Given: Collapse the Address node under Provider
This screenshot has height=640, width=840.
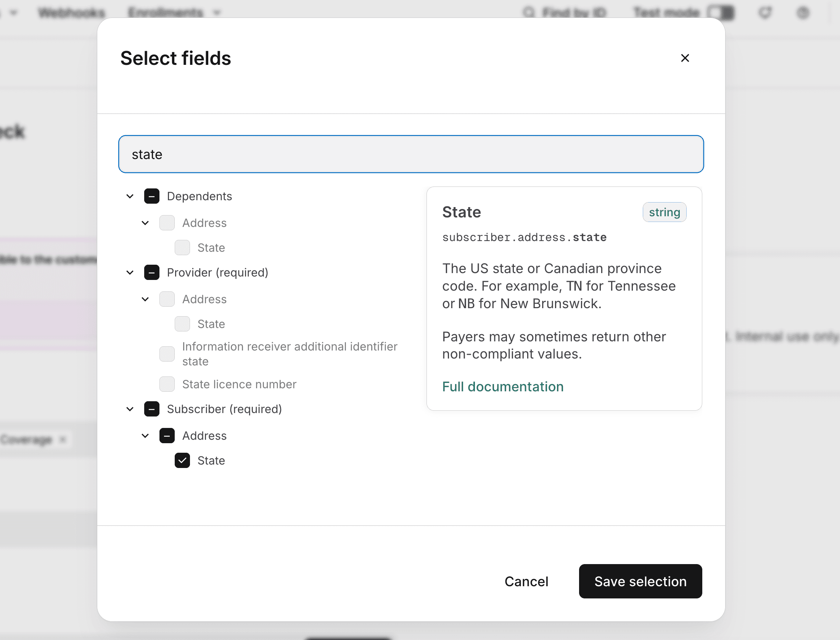Looking at the screenshot, I should coord(145,299).
